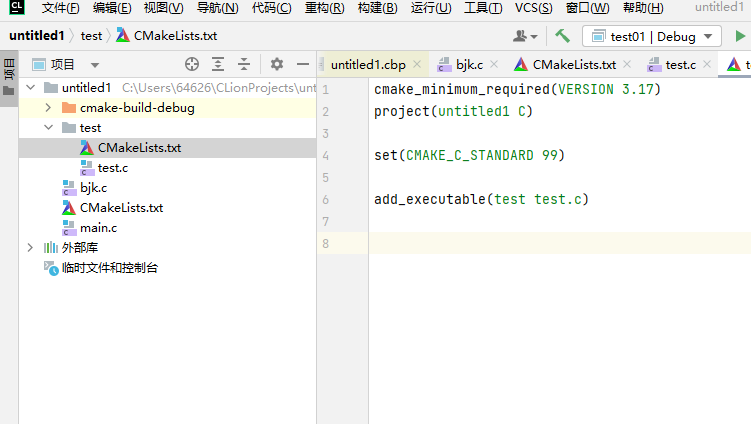Click the empty line 8 in editor
Screen dimensions: 751x424
pyautogui.click(x=550, y=243)
